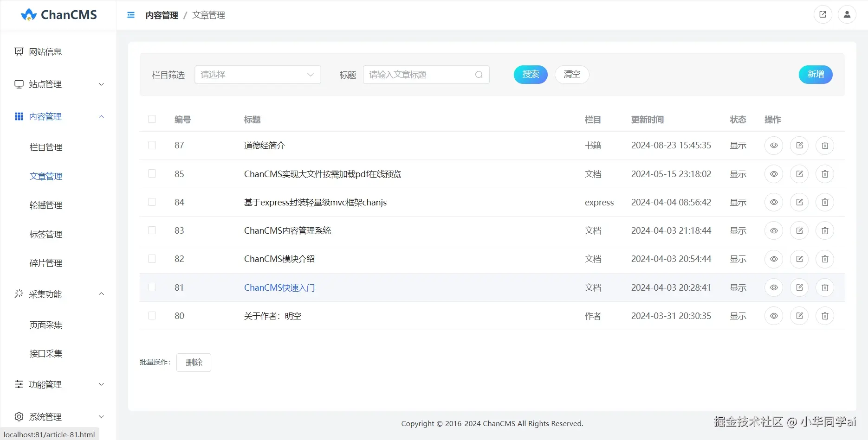Open 网站信息 in the sidebar
The width and height of the screenshot is (868, 440).
[58, 52]
